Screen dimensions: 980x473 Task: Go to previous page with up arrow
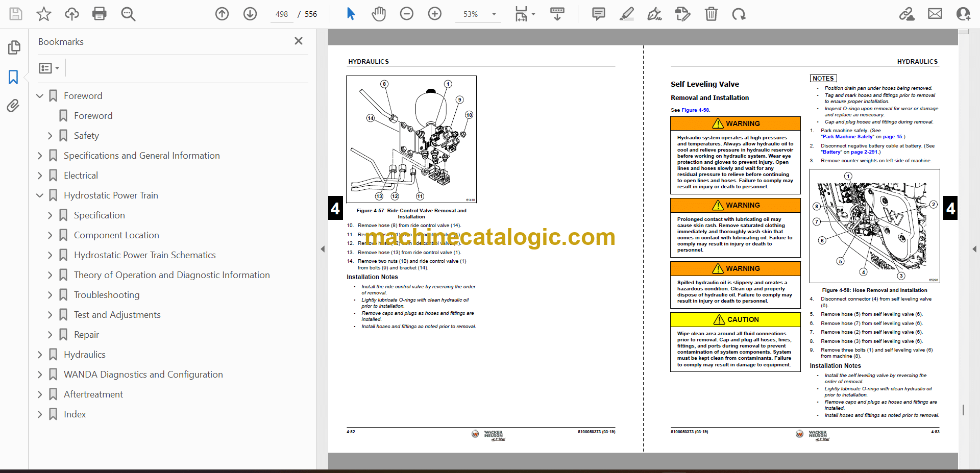point(222,14)
